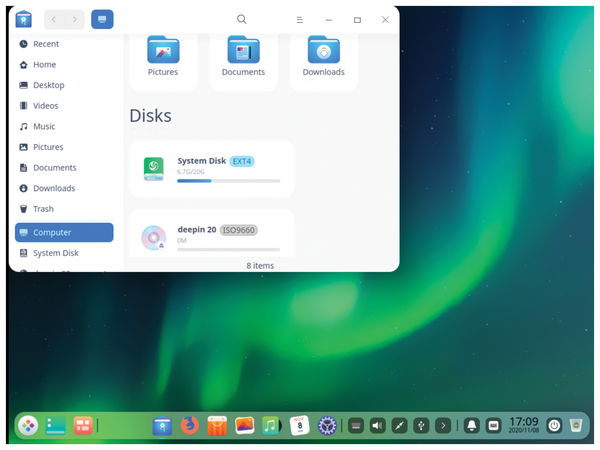Click the pen-shaped tray icon

(x=399, y=426)
